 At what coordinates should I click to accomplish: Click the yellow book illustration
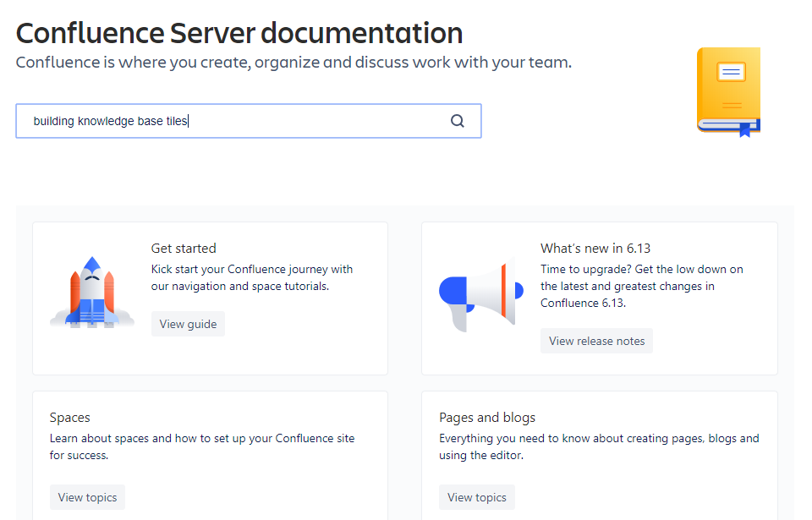pos(728,93)
